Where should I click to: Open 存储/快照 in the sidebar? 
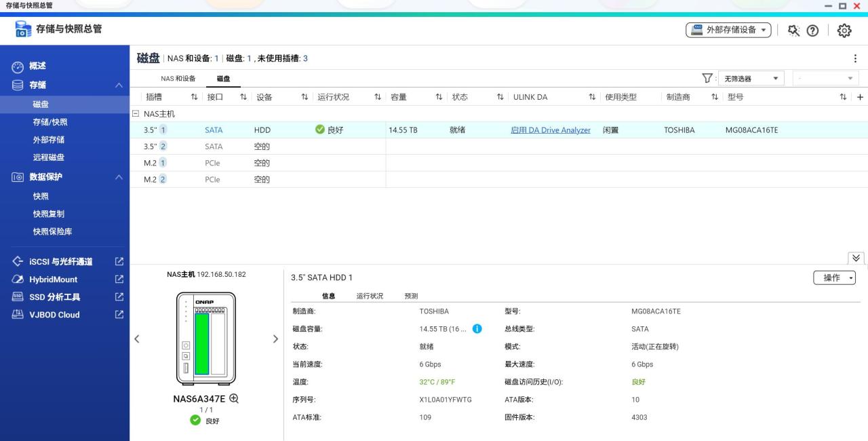tap(50, 122)
